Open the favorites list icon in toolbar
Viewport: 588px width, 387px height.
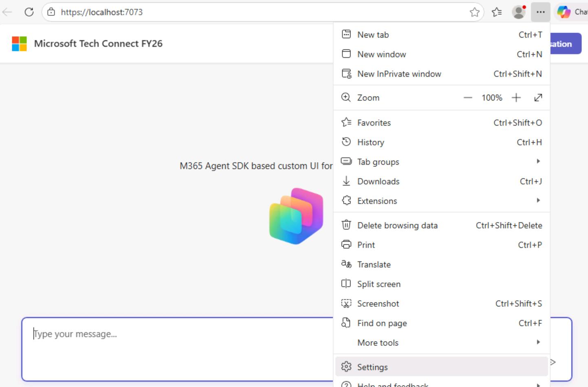point(496,12)
